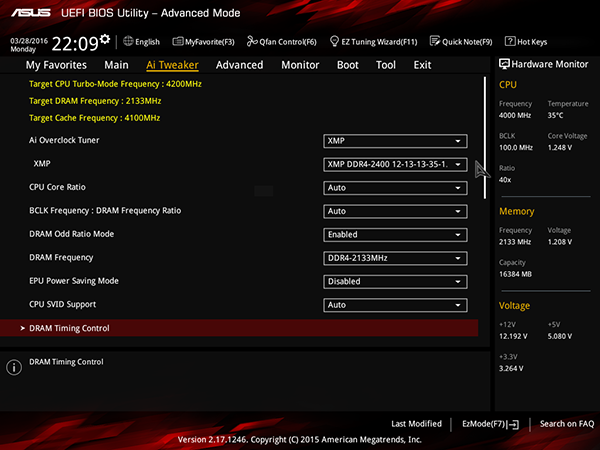Viewport: 600px width, 450px height.
Task: Click the EzMode exit arrow icon
Action: pos(514,424)
